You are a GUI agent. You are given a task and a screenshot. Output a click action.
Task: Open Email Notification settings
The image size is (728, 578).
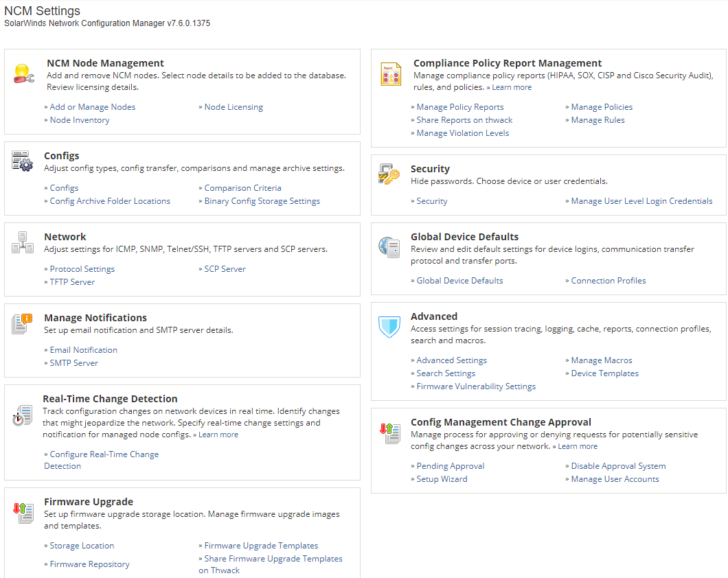pyautogui.click(x=84, y=350)
